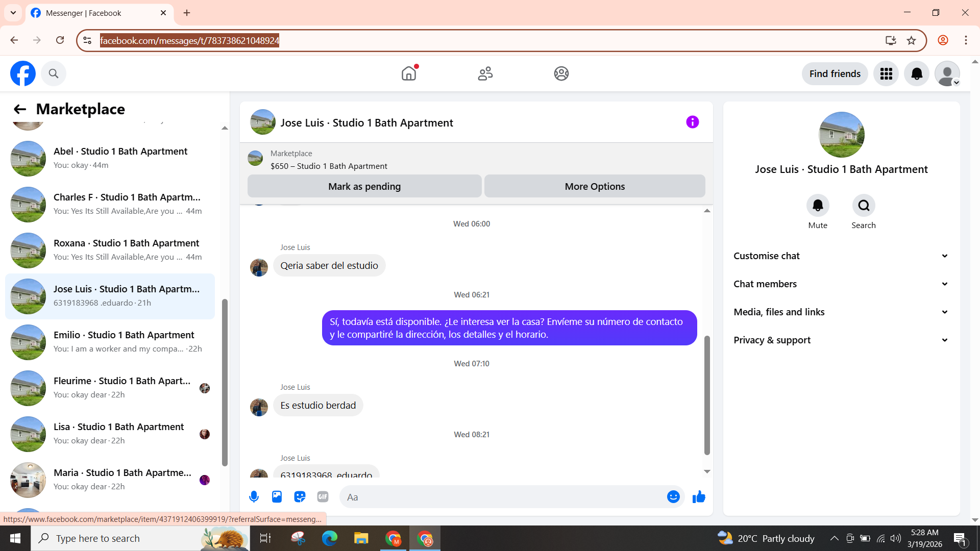Open the Facebook notifications bell

coord(917,74)
